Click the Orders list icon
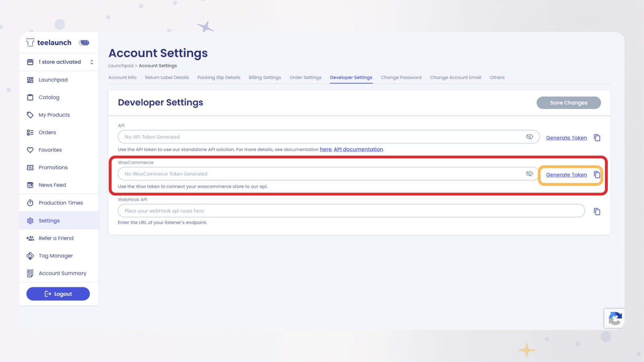This screenshot has height=362, width=644. [x=30, y=132]
